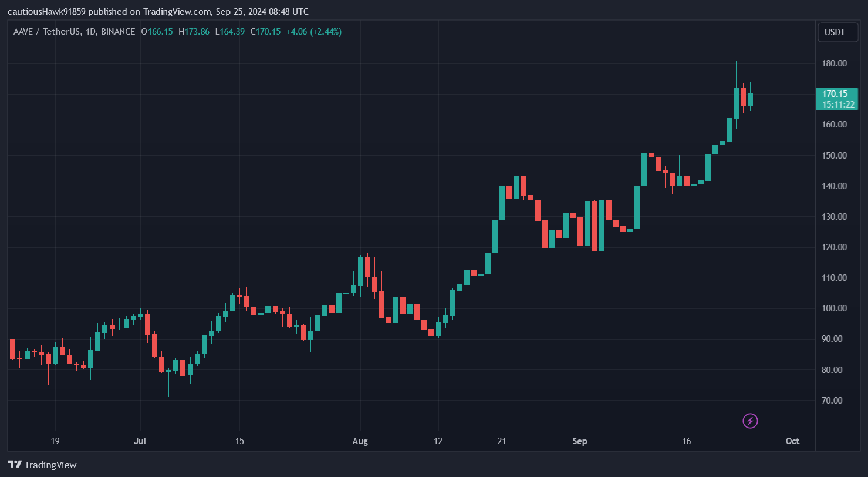
Task: Click the 1D interval label in the legend
Action: coord(91,32)
